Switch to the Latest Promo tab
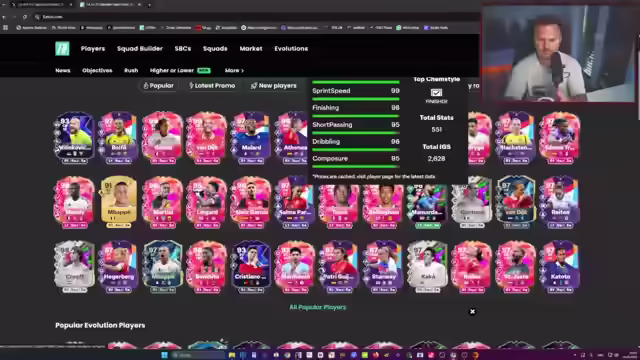640x360 pixels. [212, 86]
